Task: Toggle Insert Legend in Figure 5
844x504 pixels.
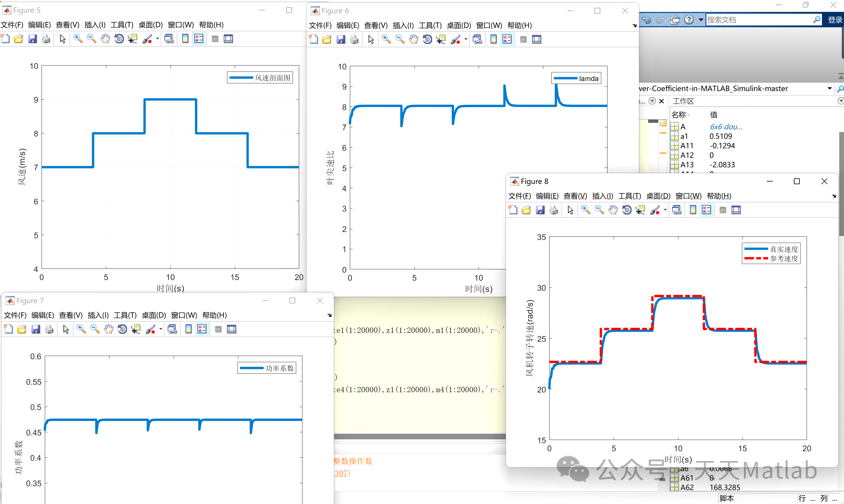Action: click(x=199, y=39)
